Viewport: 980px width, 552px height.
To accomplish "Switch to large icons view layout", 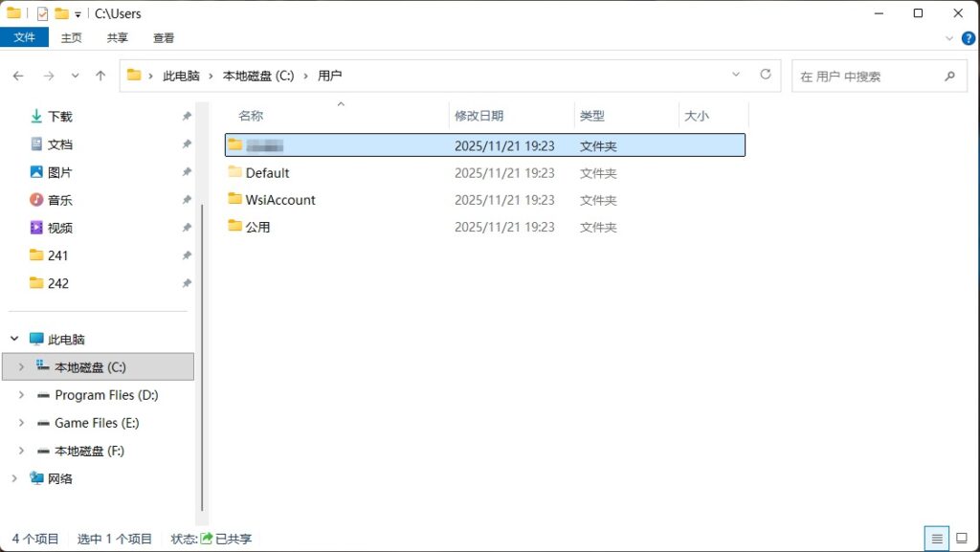I will [x=962, y=539].
